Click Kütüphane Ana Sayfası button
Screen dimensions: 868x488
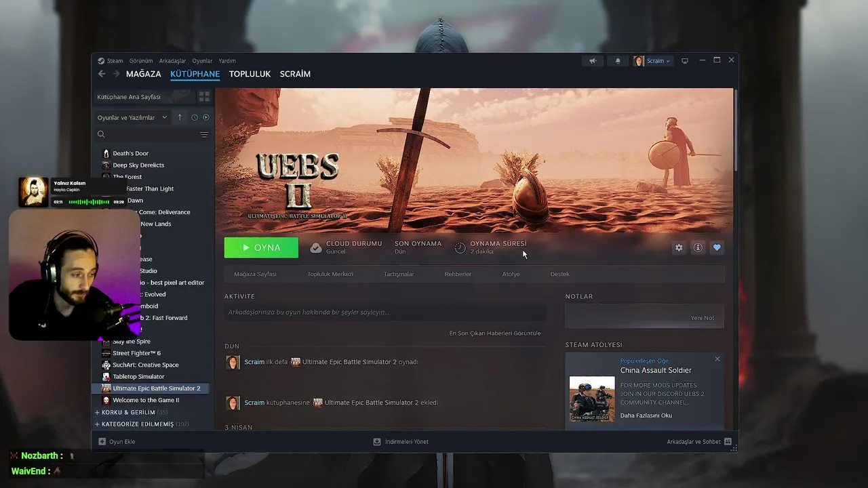click(x=144, y=97)
